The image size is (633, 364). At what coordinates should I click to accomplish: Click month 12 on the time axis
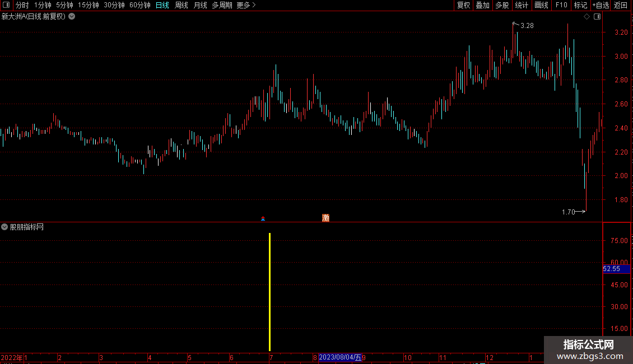489,357
